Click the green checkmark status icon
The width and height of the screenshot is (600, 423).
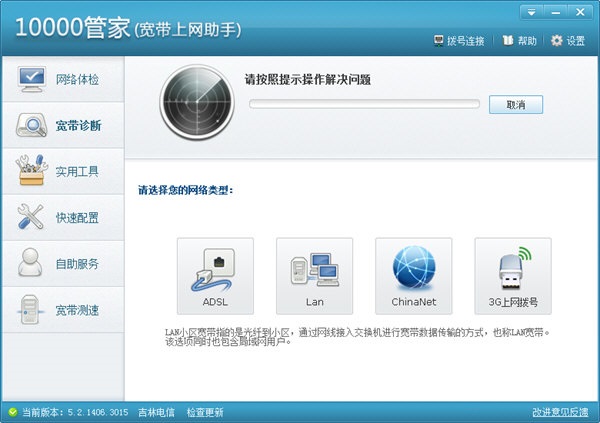(x=13, y=412)
